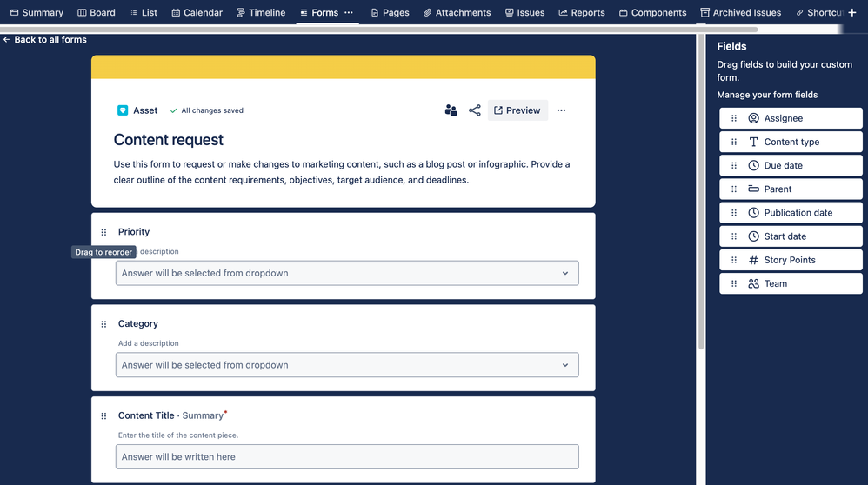
Task: Select the Due date field
Action: [x=791, y=165]
